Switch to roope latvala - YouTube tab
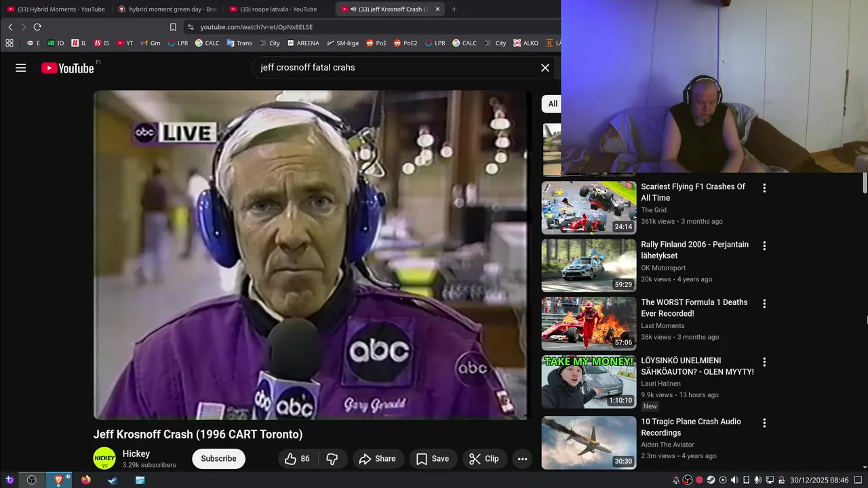Image resolution: width=868 pixels, height=488 pixels. (279, 9)
